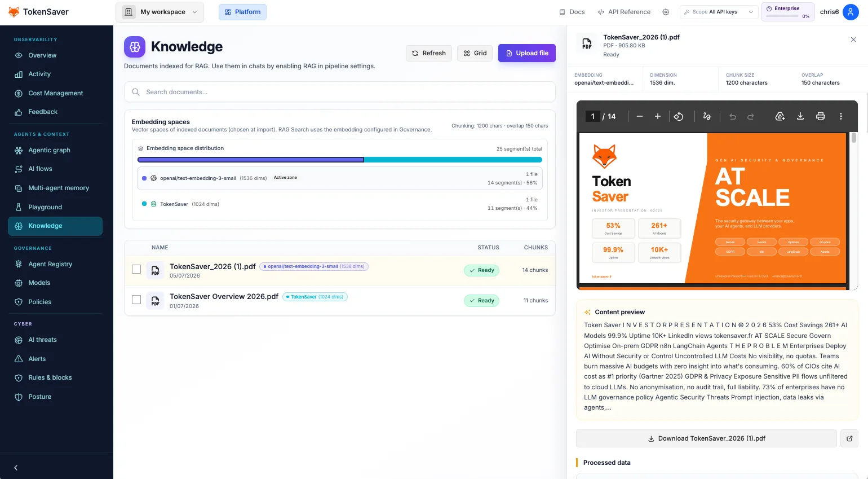Print the PDF document
The image size is (868, 479).
click(821, 116)
